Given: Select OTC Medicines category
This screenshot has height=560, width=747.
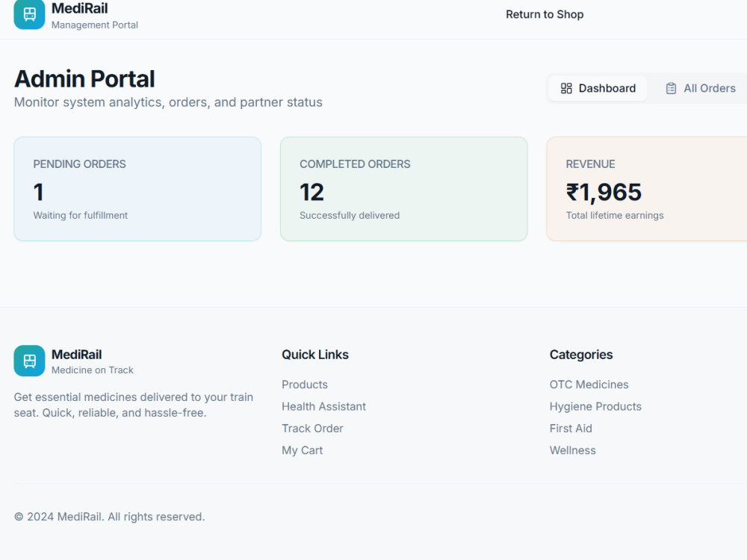Looking at the screenshot, I should (589, 385).
